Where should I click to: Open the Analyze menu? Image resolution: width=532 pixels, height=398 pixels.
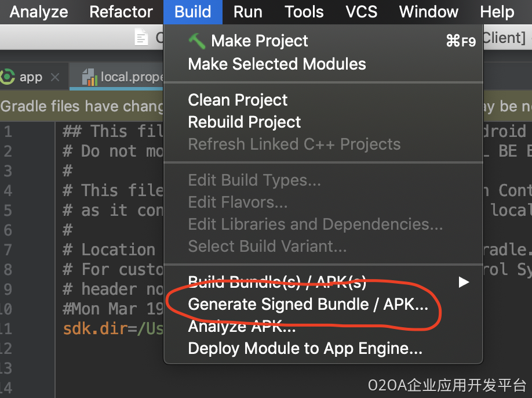click(39, 12)
